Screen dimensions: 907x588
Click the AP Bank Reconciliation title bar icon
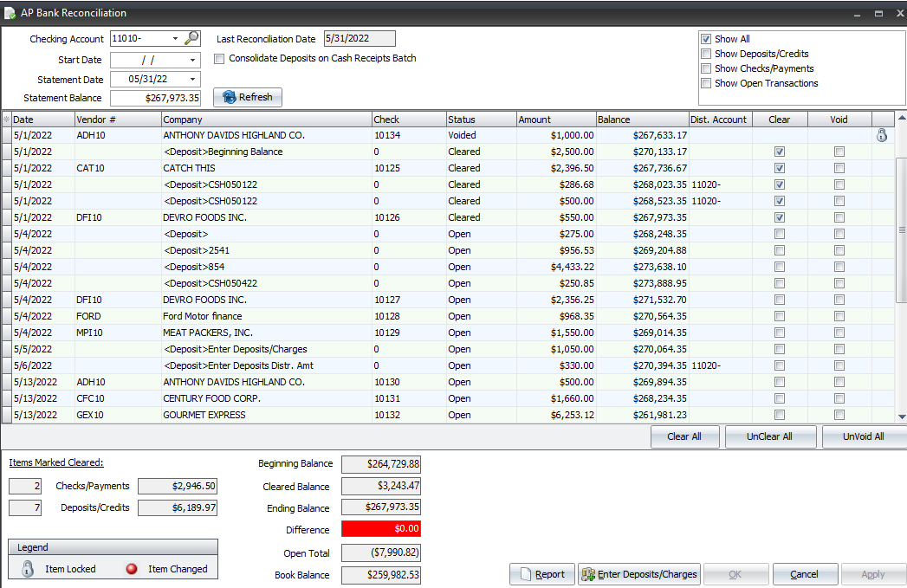click(10, 12)
